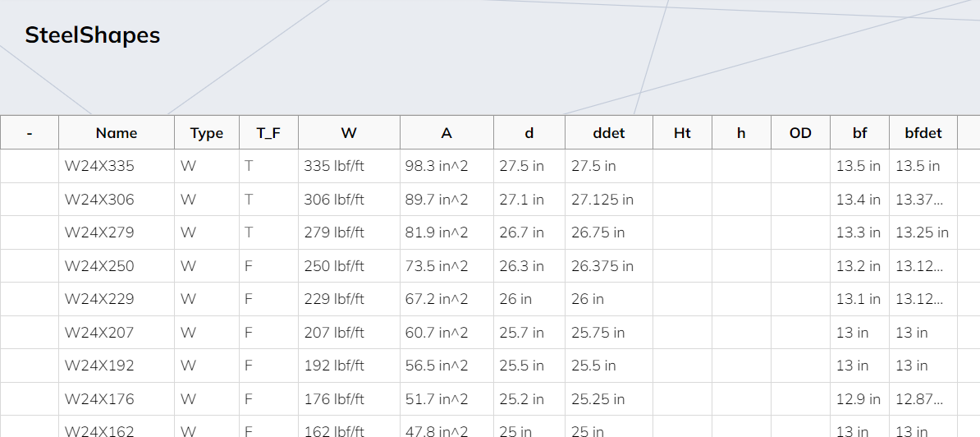The height and width of the screenshot is (437, 980).
Task: Click the 26.7 in depth cell
Action: coord(529,232)
